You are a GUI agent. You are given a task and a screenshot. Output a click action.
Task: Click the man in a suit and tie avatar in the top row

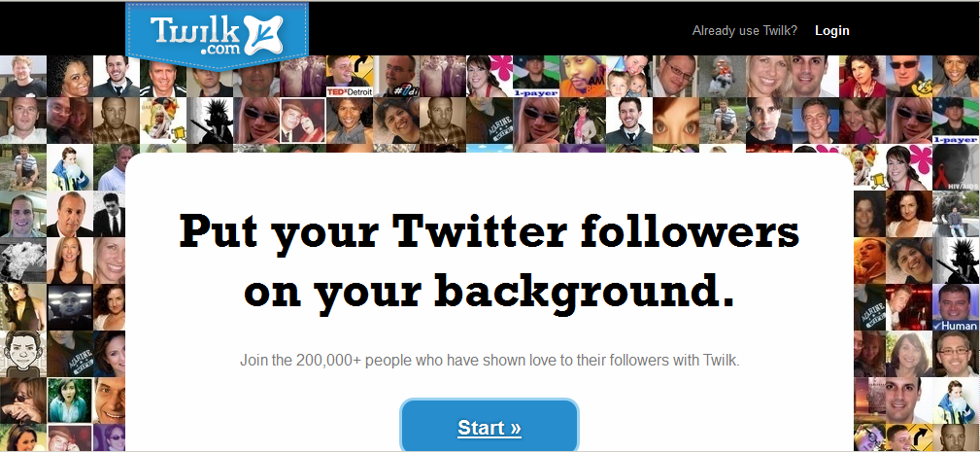[x=117, y=77]
